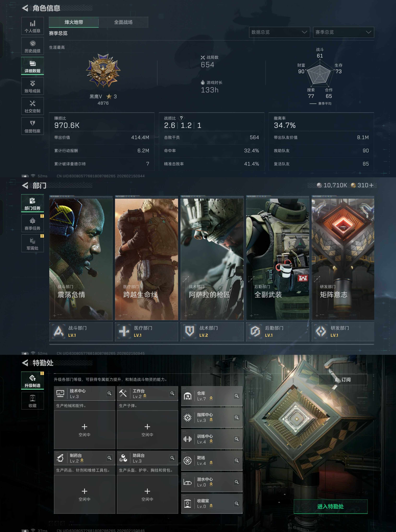The width and height of the screenshot is (396, 532).
Task: Click the horizontal scrollbar below department cards
Action: tap(211, 344)
